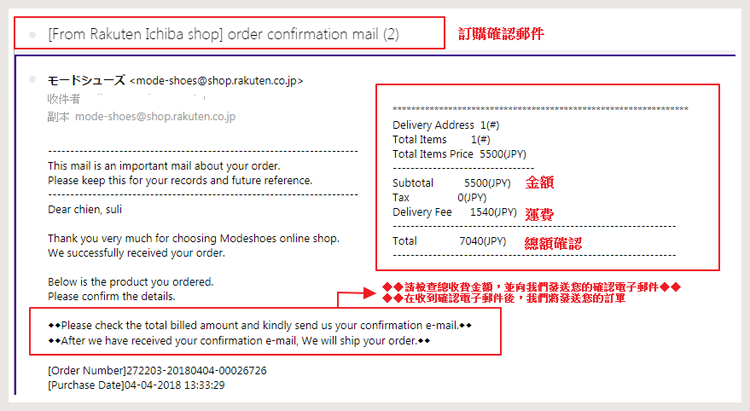Select the Order Number 272203-20180404-00026726 line
This screenshot has height=411, width=750.
[x=157, y=370]
